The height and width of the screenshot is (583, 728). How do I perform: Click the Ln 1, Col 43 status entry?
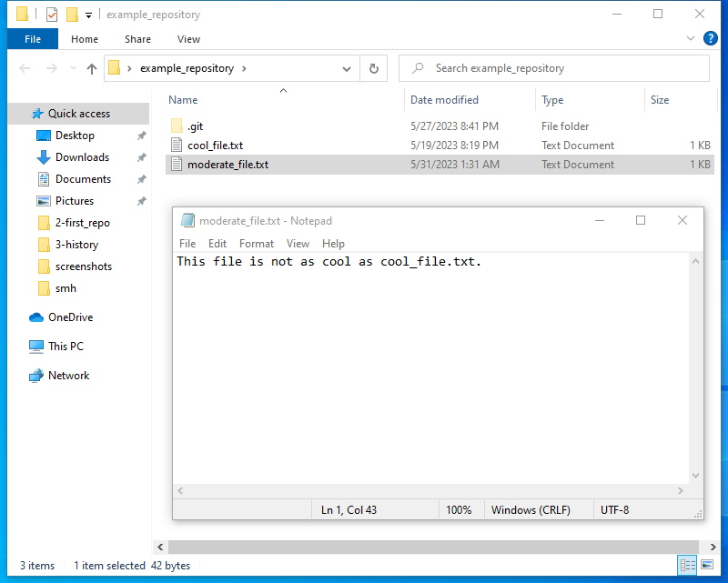pos(349,510)
